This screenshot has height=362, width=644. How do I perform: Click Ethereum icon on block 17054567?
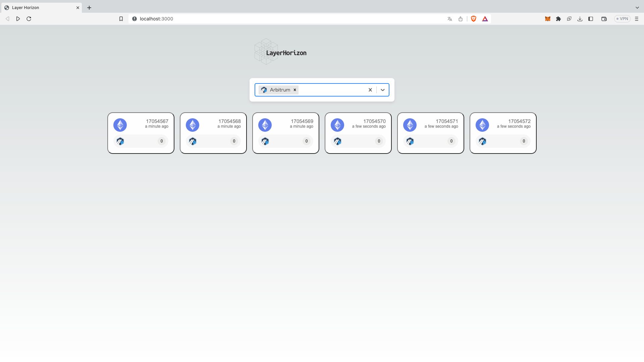(x=120, y=125)
